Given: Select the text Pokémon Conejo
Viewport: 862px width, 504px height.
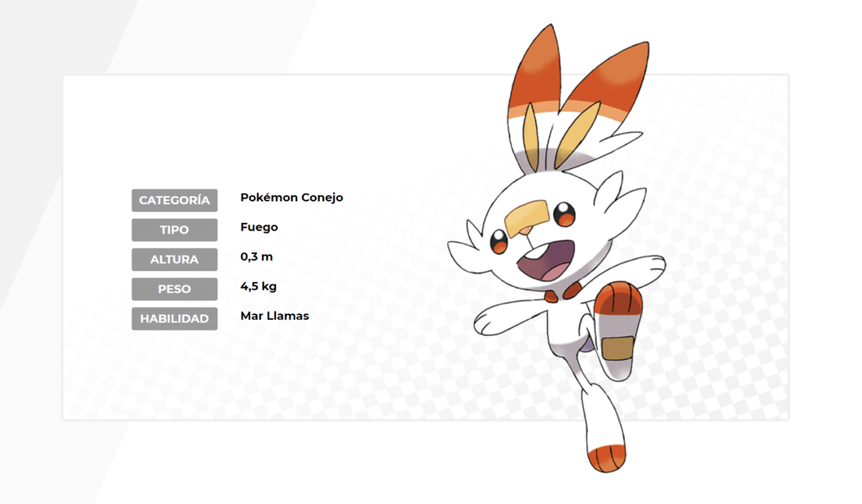Looking at the screenshot, I should (x=291, y=198).
